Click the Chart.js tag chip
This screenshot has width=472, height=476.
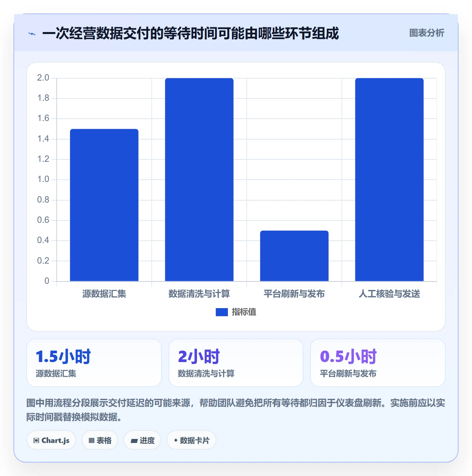pyautogui.click(x=51, y=440)
